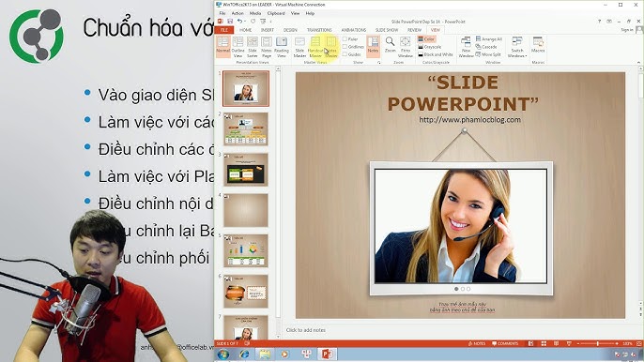Open the Show group dialog launcher
This screenshot has height=362, width=644.
[378, 63]
